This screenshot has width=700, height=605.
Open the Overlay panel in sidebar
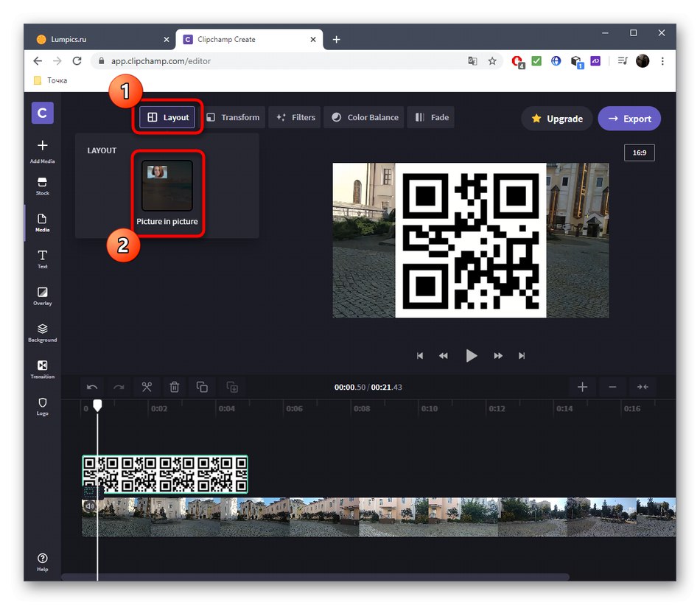(x=43, y=296)
